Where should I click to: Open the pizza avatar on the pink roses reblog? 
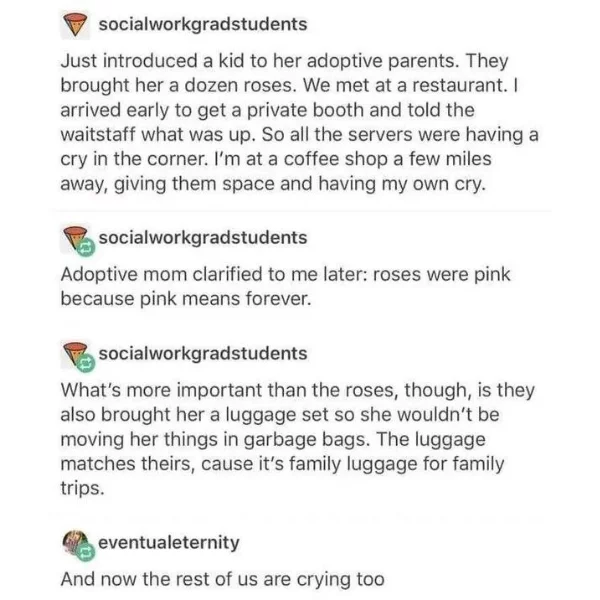click(74, 237)
